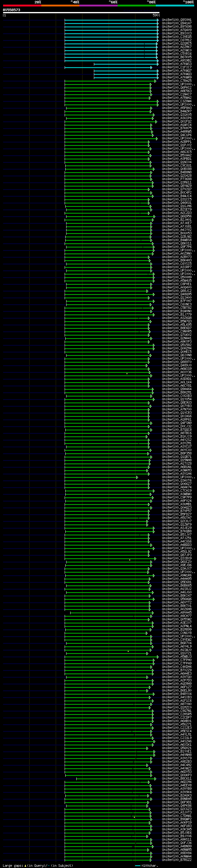The width and height of the screenshot is (197, 868).
Task: Select label UniRef100_Q8KX11
Action: pos(177,243)
